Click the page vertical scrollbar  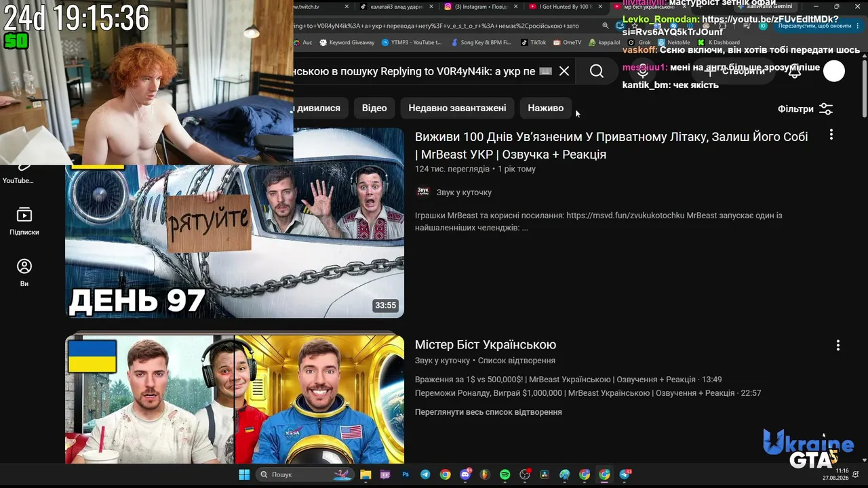[x=864, y=88]
